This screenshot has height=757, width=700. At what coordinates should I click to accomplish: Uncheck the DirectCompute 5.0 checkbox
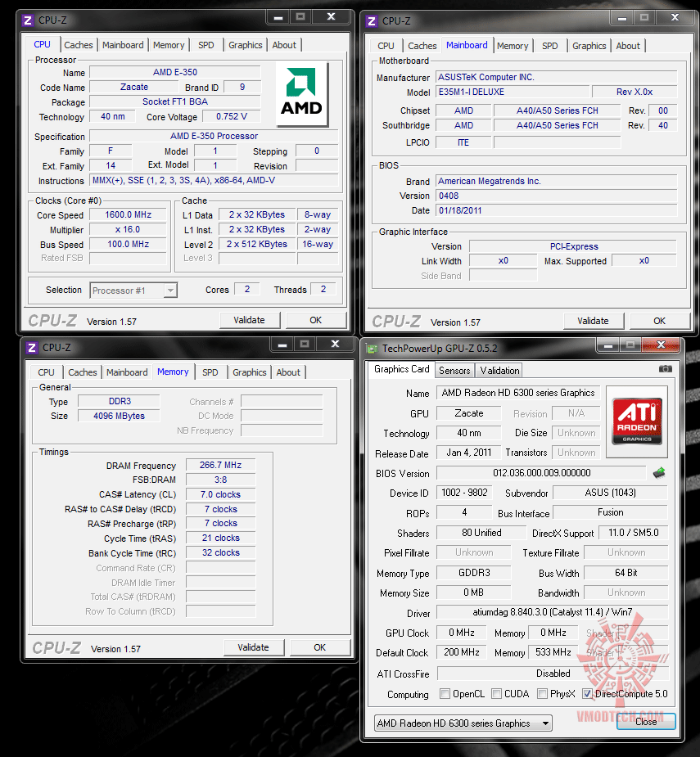587,694
